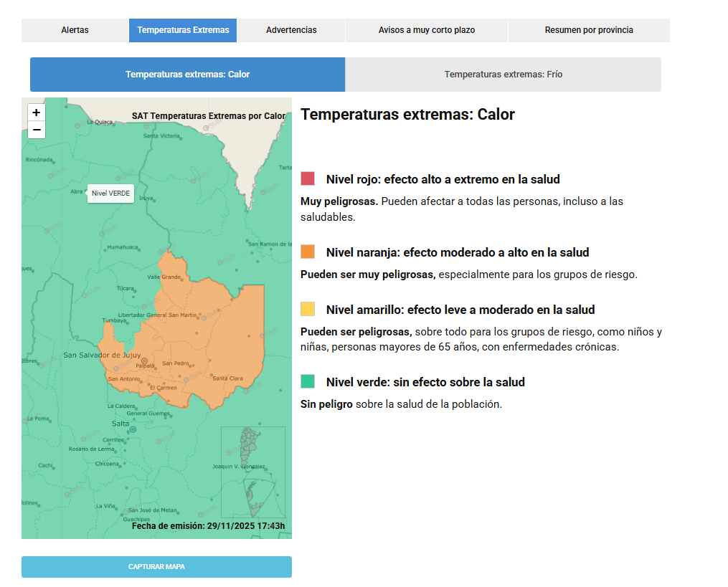Click the San Pedro label in orange zone
The width and height of the screenshot is (728, 587).
(176, 363)
